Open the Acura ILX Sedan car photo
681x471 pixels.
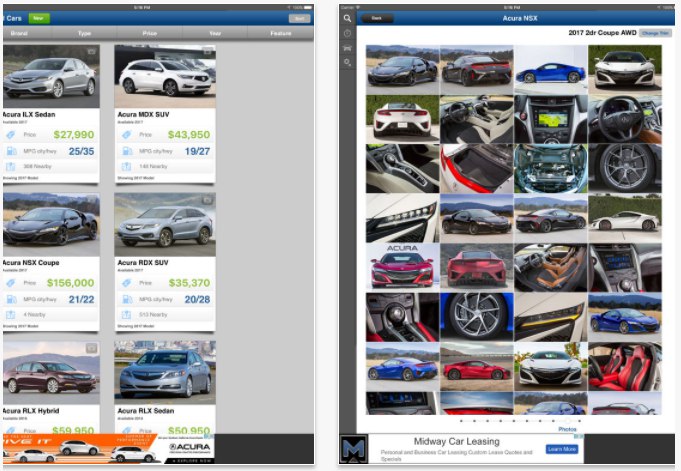(51, 76)
